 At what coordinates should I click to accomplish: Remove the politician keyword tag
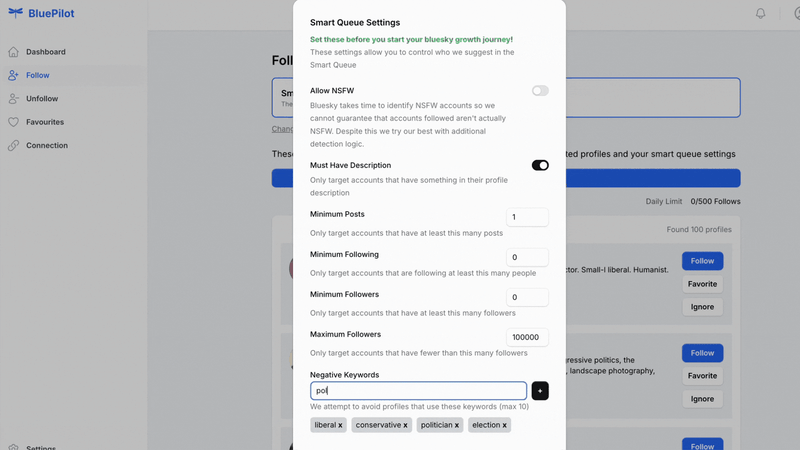(x=457, y=425)
